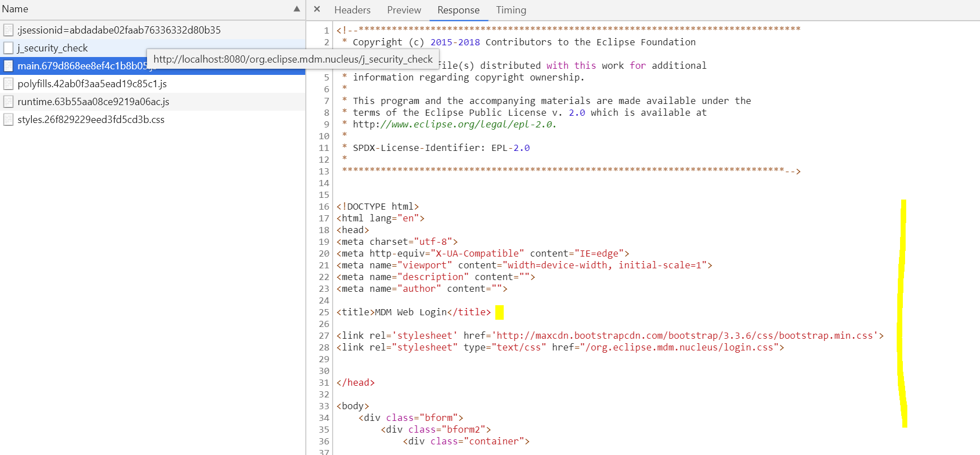980x455 pixels.
Task: Click the jsessionid request file icon
Action: [x=8, y=30]
